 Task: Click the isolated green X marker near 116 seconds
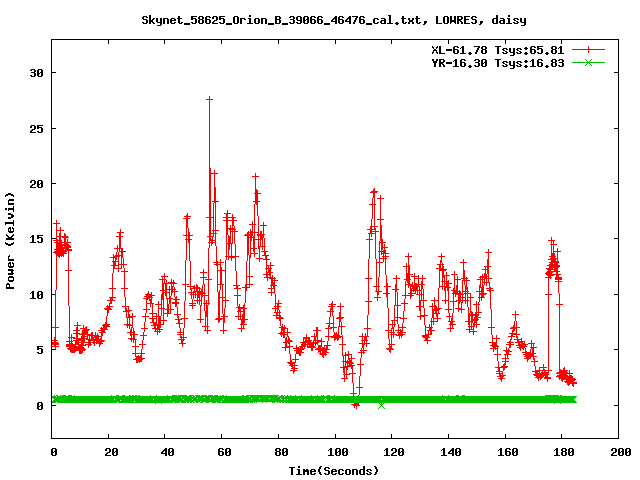381,405
